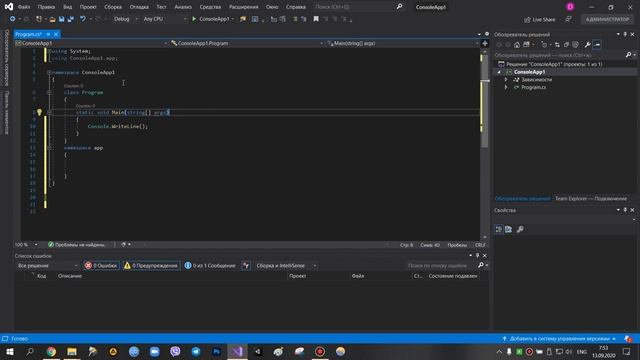Click the Save All toolbar icon
The height and width of the screenshot is (360, 640).
coord(71,19)
